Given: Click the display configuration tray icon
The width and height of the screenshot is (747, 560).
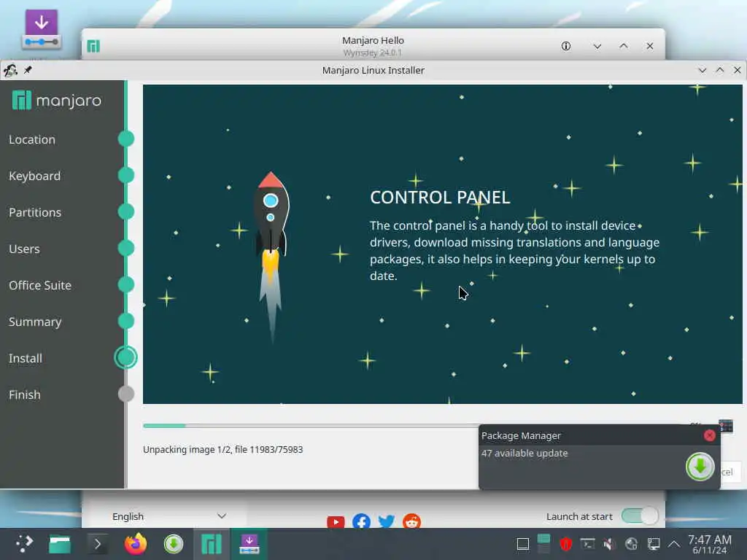Looking at the screenshot, I should coord(654,544).
